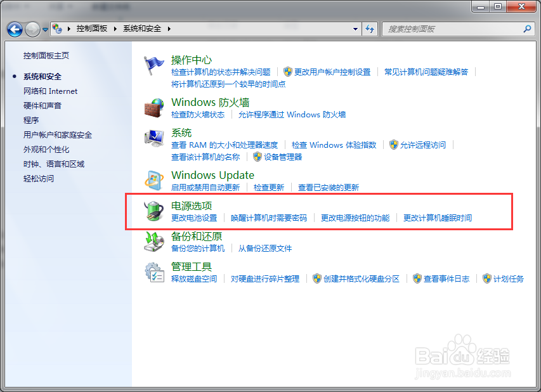This screenshot has width=541, height=392.
Task: Click the System computer monitor icon
Action: 154,139
